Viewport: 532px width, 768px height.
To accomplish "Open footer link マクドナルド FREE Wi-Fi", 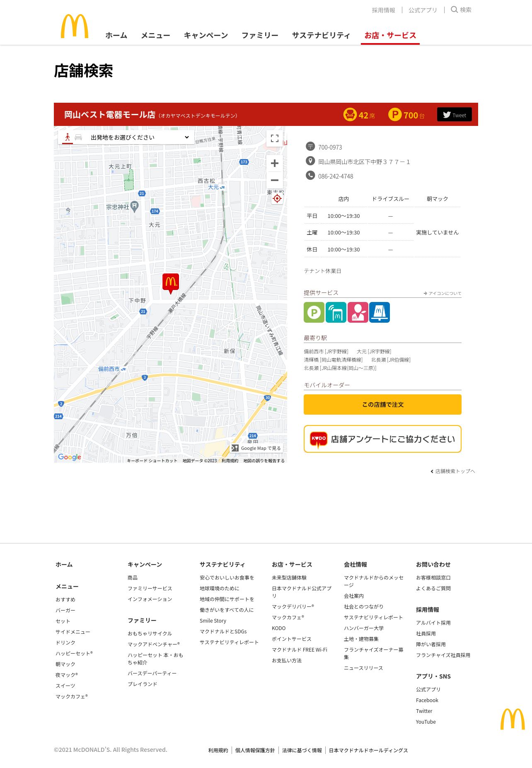I will (x=300, y=650).
